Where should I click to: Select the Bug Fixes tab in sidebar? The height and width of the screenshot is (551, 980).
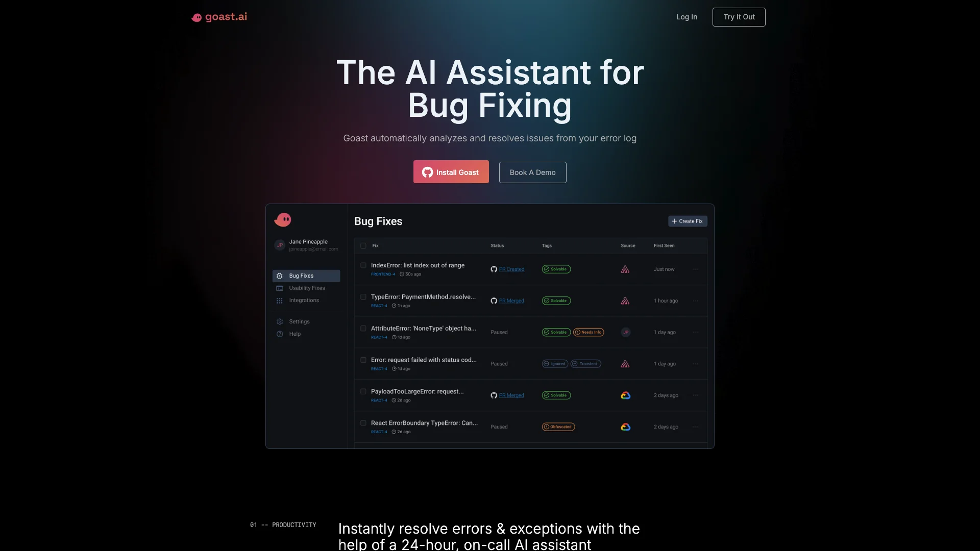pyautogui.click(x=306, y=276)
